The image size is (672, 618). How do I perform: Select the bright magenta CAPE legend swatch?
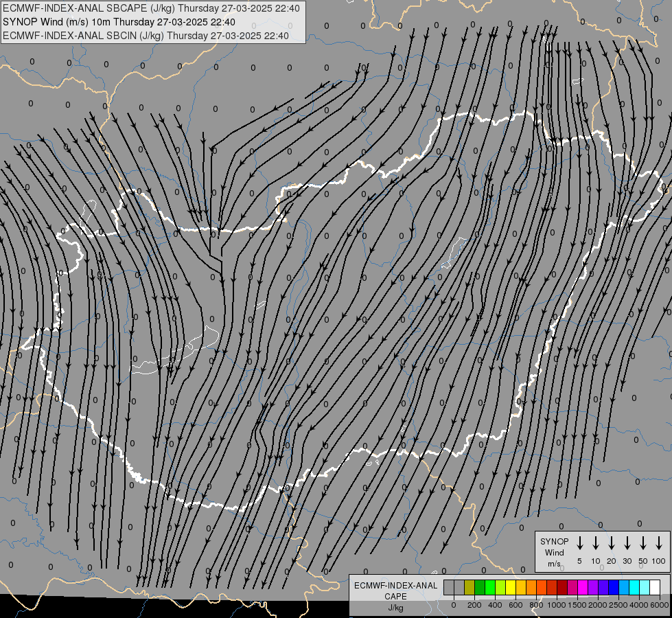click(583, 587)
